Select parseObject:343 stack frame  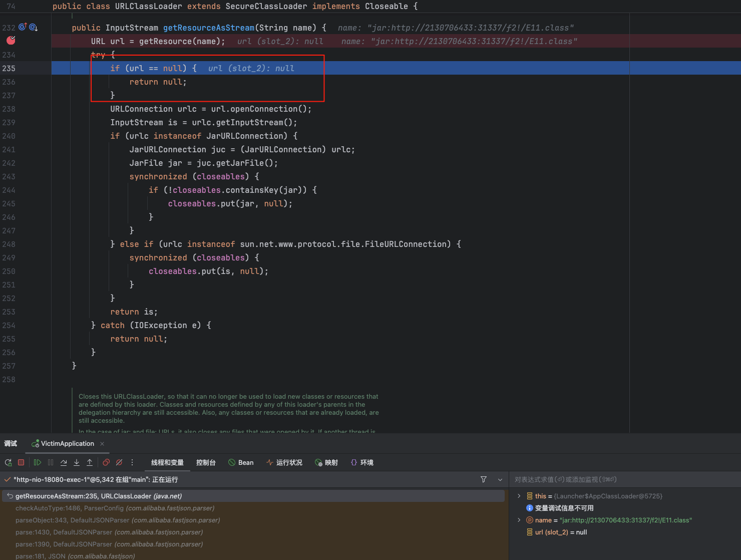click(x=253, y=520)
